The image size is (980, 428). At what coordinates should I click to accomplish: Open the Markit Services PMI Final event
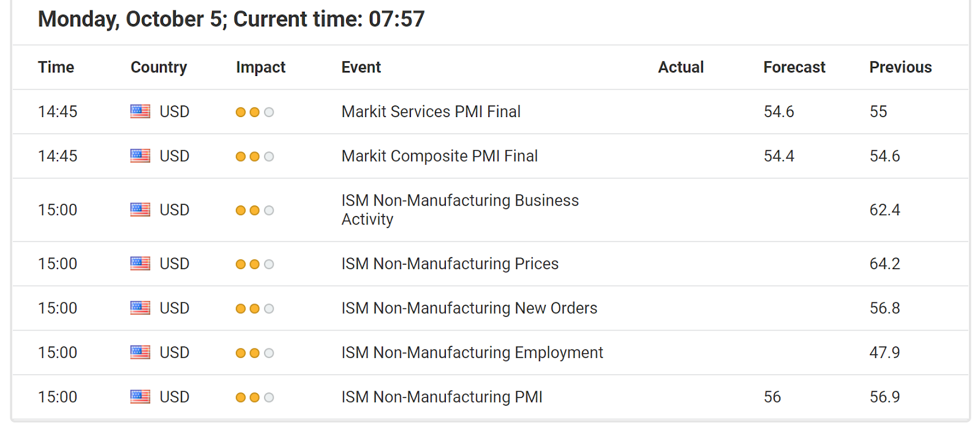coord(431,112)
